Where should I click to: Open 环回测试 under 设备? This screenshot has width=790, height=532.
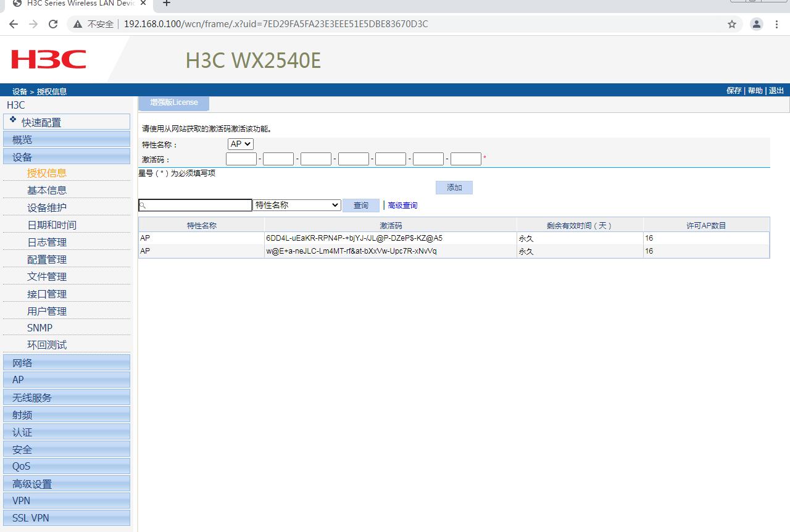tap(47, 344)
